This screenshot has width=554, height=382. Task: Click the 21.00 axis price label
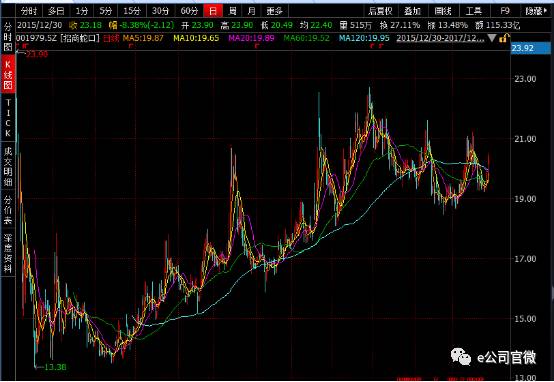(525, 139)
